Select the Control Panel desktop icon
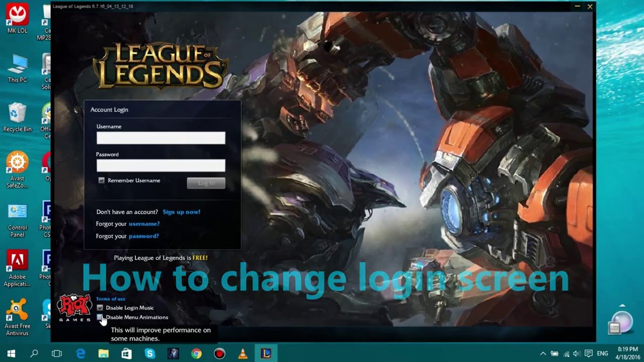The height and width of the screenshot is (362, 644). (x=17, y=220)
